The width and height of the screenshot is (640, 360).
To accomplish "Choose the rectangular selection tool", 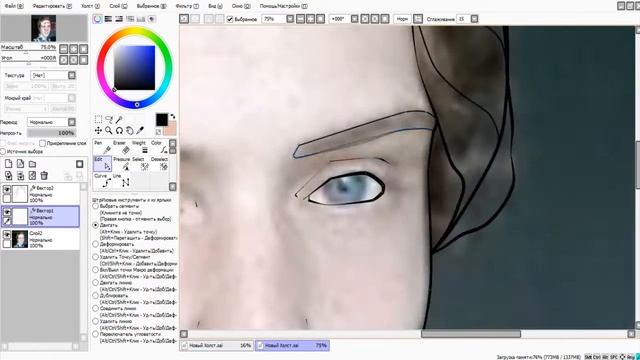I will (98, 119).
